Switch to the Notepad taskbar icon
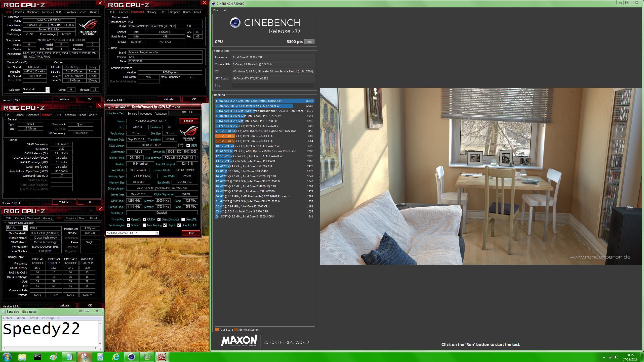This screenshot has height=362, width=644. click(69, 357)
